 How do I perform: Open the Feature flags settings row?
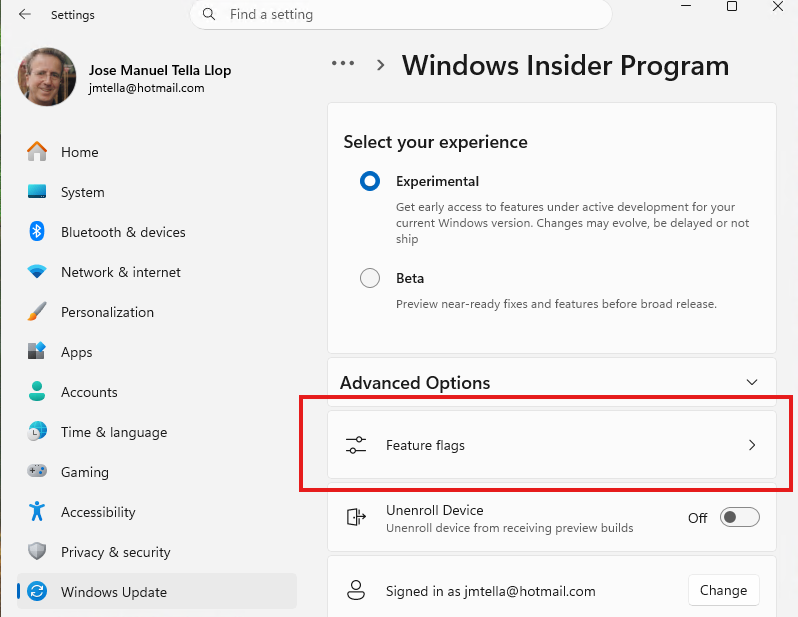click(550, 445)
